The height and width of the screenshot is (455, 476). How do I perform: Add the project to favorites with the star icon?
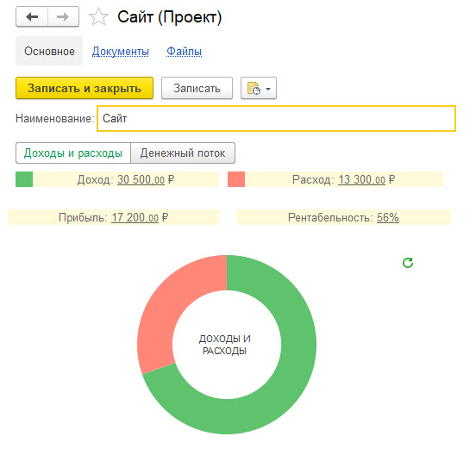click(x=98, y=17)
